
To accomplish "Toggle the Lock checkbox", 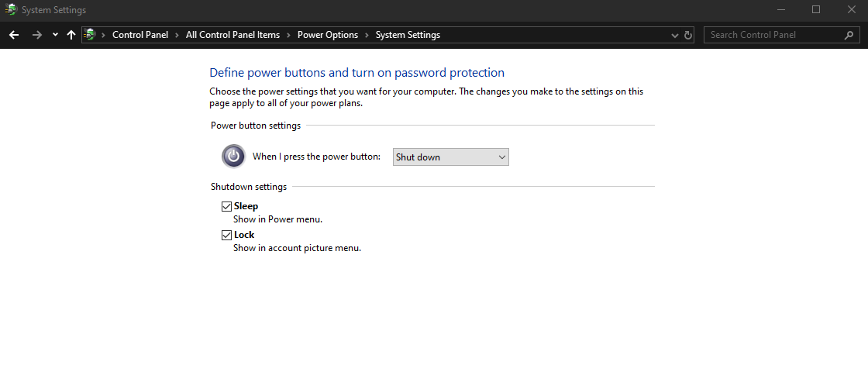I will pyautogui.click(x=226, y=235).
